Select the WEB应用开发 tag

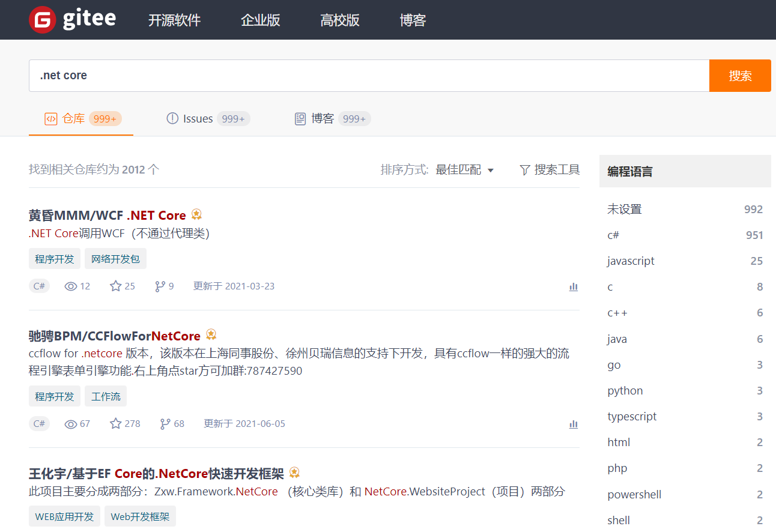click(64, 516)
